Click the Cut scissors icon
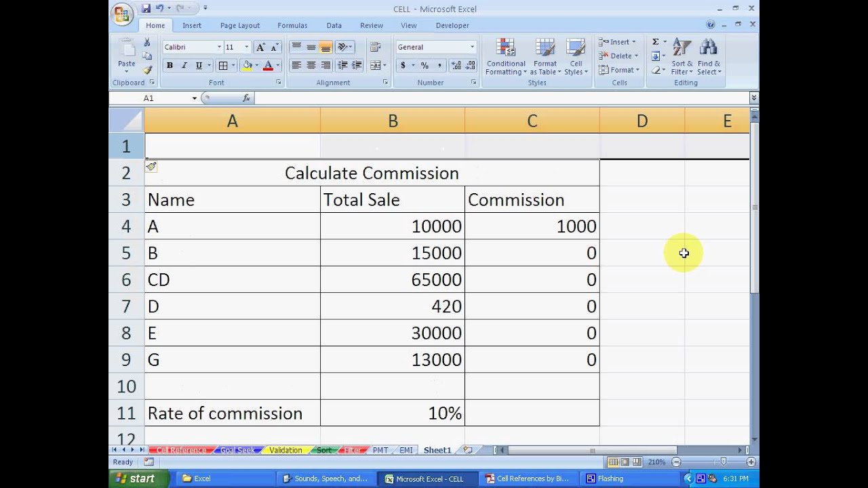 (x=146, y=43)
